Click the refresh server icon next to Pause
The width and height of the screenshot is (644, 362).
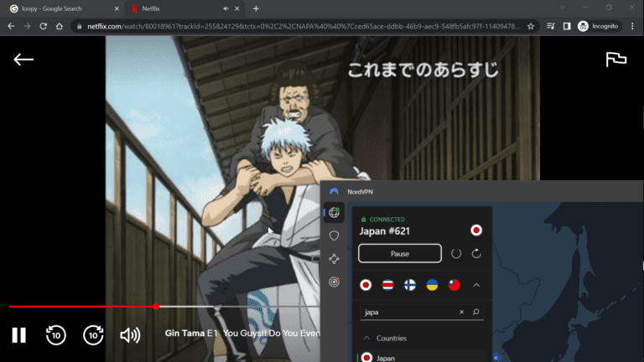[476, 253]
